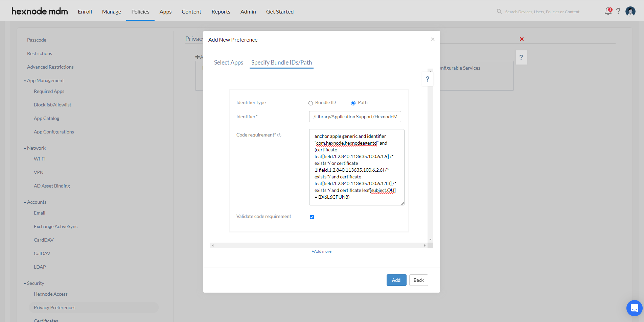The height and width of the screenshot is (322, 644).
Task: Select the Bundle ID radio button
Action: tap(310, 103)
